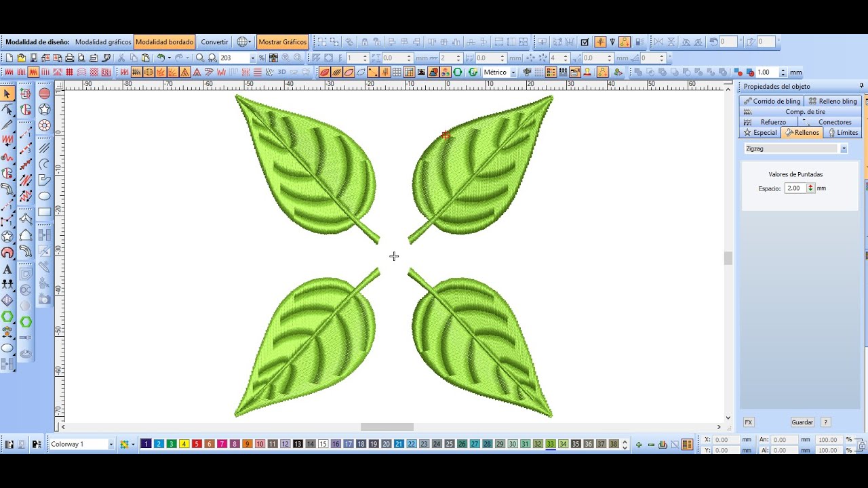Click the percent zoom icon
This screenshot has height=488, width=868.
click(x=262, y=58)
